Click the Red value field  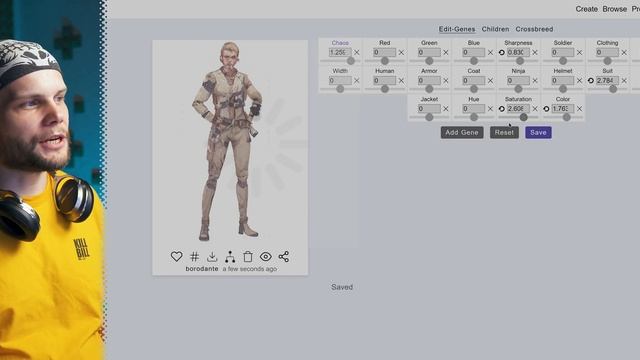(x=384, y=52)
